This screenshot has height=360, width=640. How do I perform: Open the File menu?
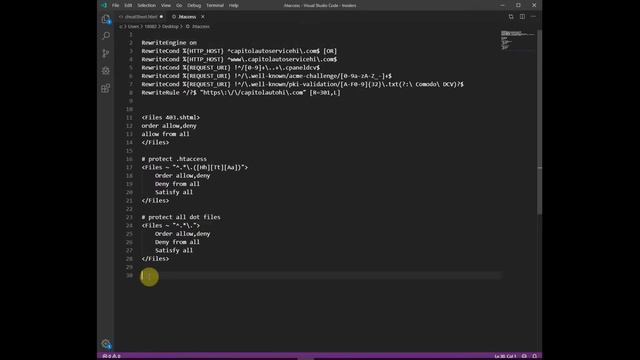[116, 5]
